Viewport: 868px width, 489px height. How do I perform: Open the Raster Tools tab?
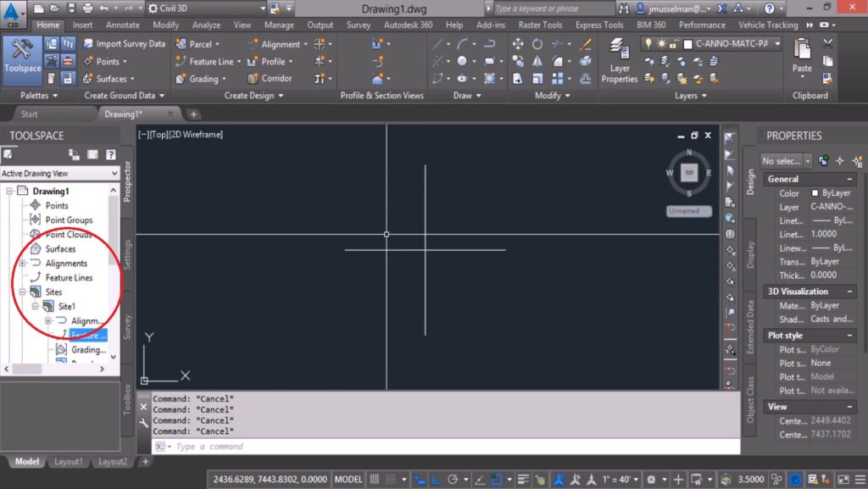(x=540, y=25)
